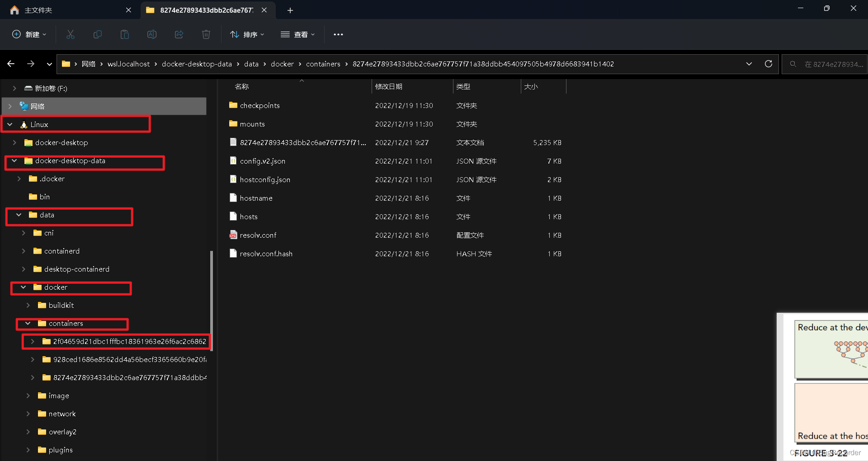Open the hostconfig.json file
The image size is (868, 461).
[x=265, y=179]
